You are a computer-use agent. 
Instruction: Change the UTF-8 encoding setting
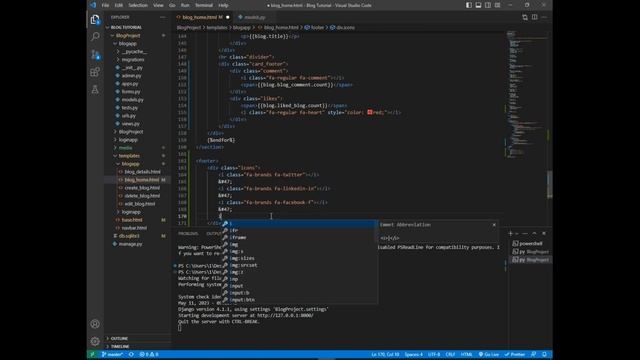click(434, 354)
